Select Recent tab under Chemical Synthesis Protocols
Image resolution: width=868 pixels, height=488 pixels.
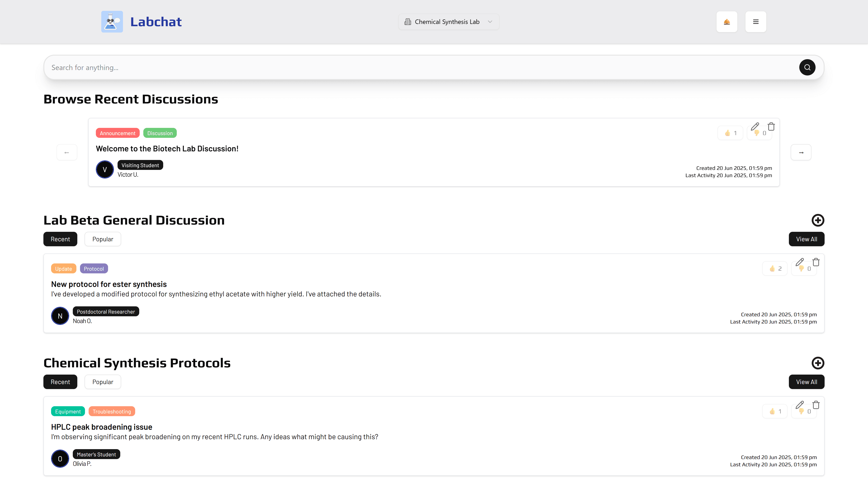60,382
